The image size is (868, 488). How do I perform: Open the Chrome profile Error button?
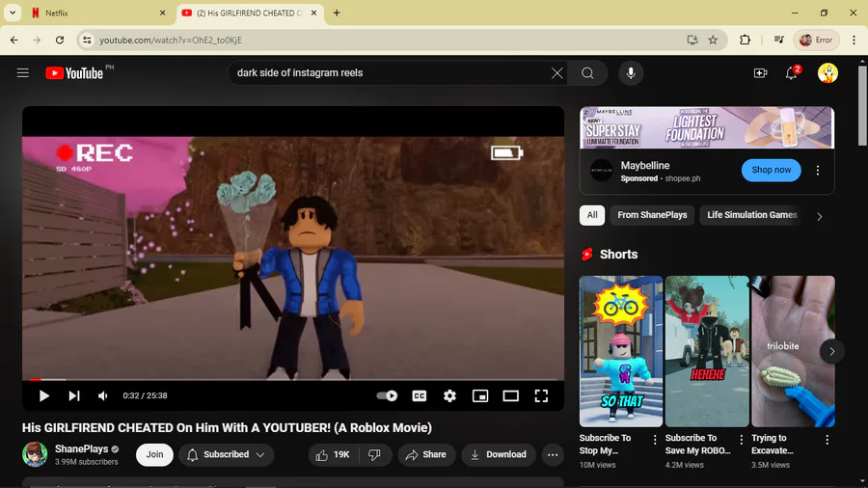817,40
